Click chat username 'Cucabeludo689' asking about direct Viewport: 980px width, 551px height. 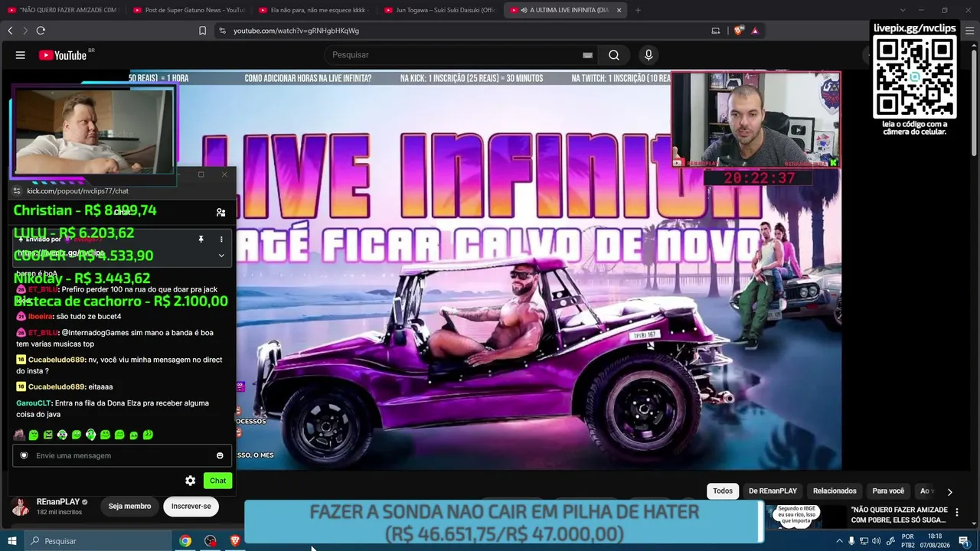coord(57,360)
